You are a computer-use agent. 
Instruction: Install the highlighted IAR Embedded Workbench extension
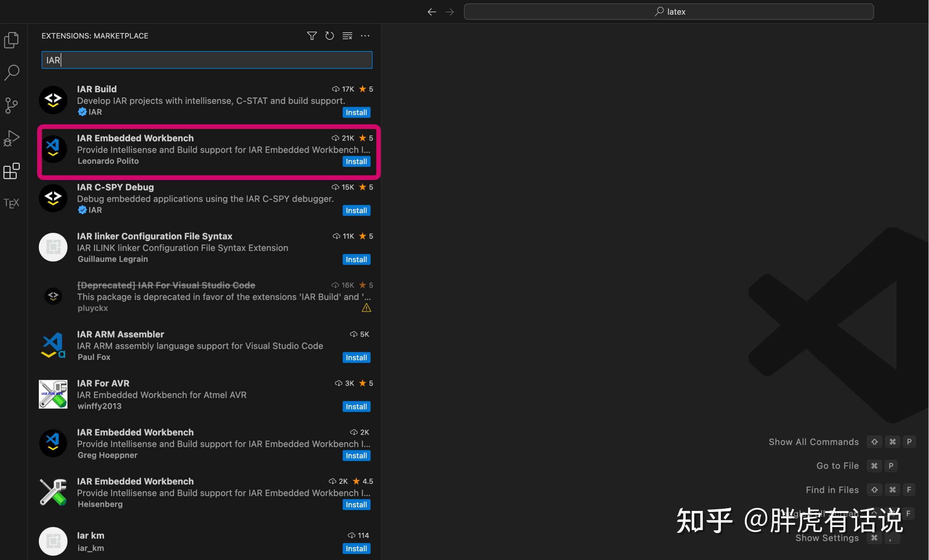[x=355, y=161]
